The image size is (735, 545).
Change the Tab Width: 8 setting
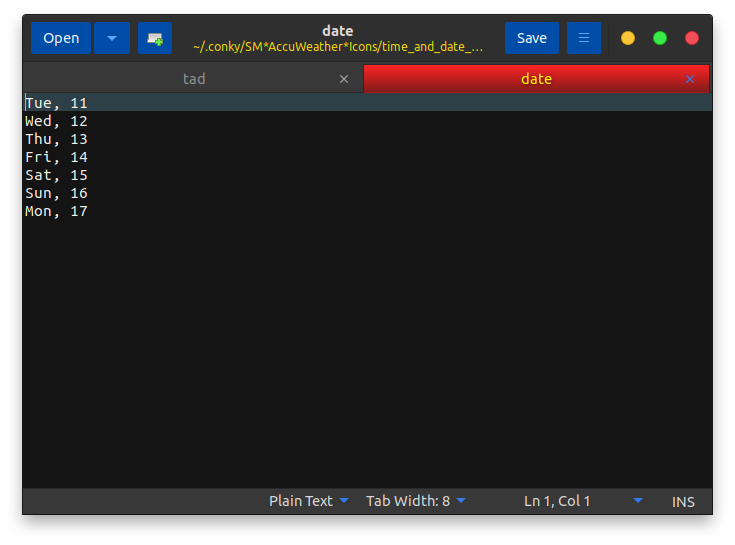(x=415, y=501)
